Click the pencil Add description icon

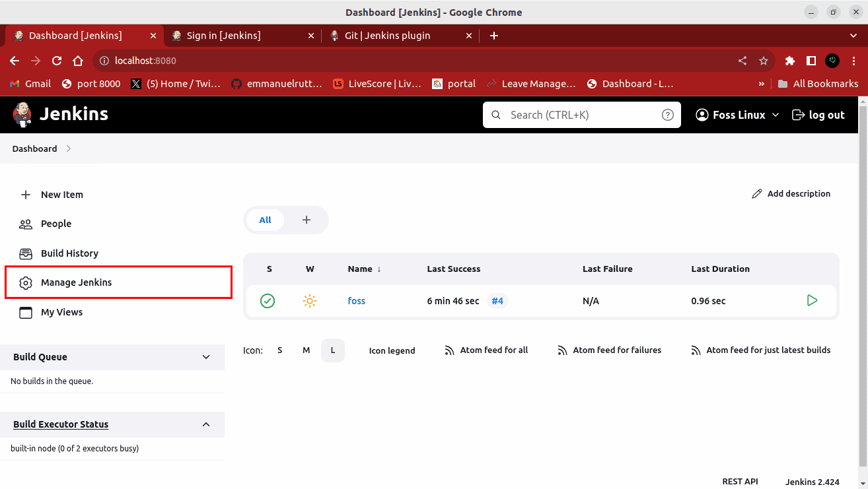coord(757,194)
